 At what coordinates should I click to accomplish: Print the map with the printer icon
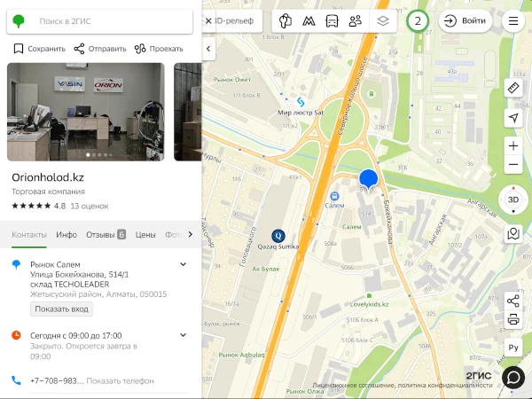(x=513, y=319)
